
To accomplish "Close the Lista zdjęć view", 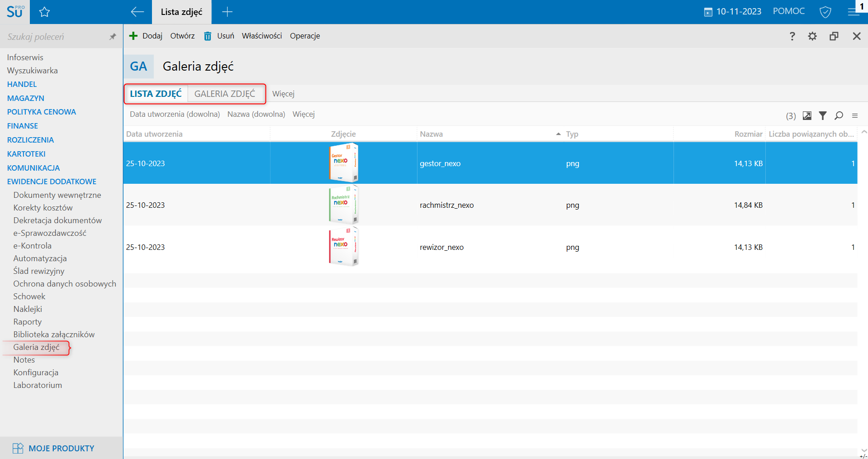I will [857, 36].
